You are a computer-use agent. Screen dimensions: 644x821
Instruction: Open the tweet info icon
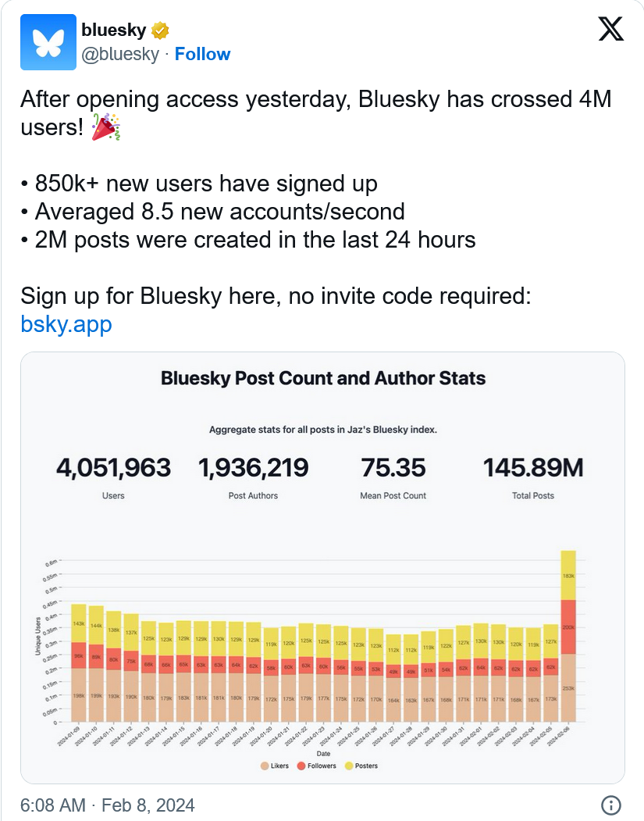[x=611, y=805]
